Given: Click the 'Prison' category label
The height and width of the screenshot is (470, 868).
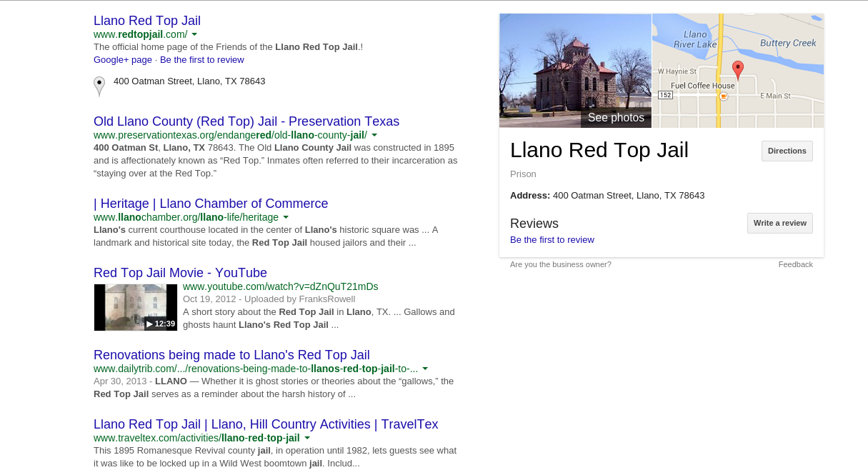Looking at the screenshot, I should point(523,174).
